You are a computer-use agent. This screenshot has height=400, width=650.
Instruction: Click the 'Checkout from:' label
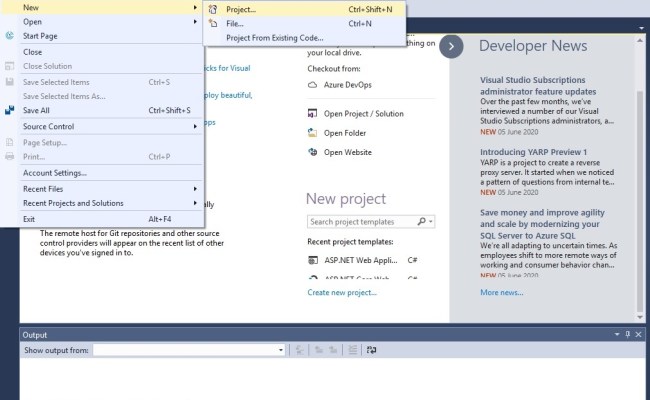[x=334, y=68]
